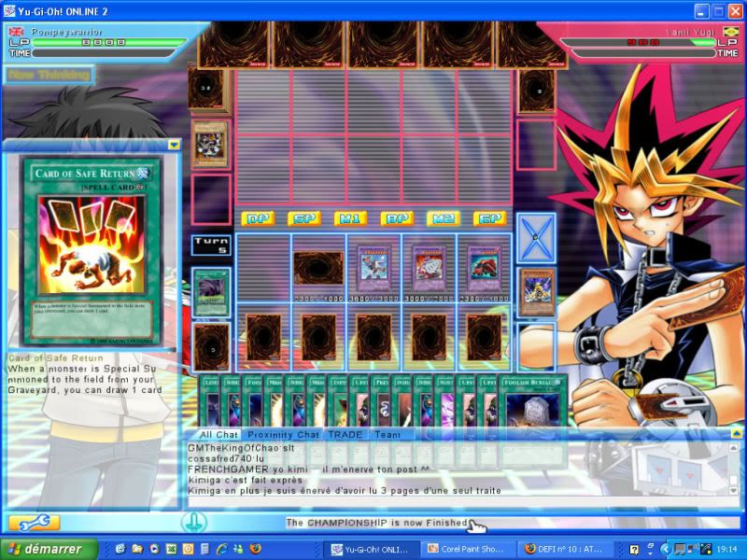747x560 pixels.
Task: Click help question mark tray icon
Action: [x=634, y=550]
